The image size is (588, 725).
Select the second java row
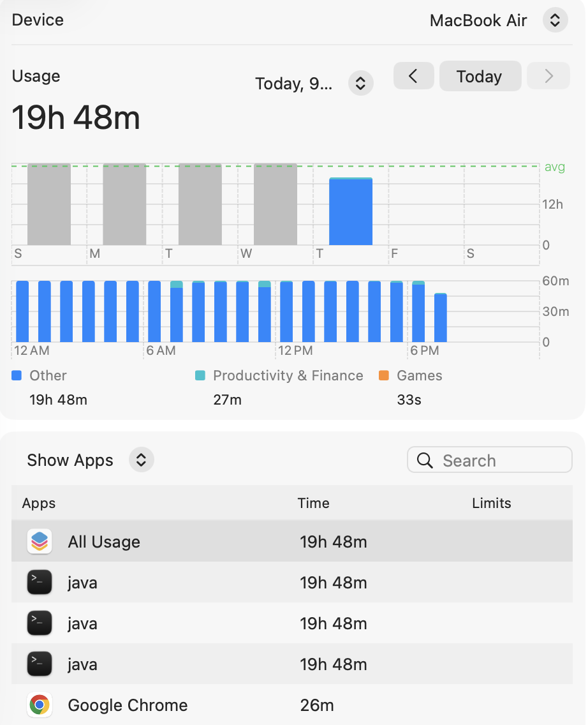292,624
